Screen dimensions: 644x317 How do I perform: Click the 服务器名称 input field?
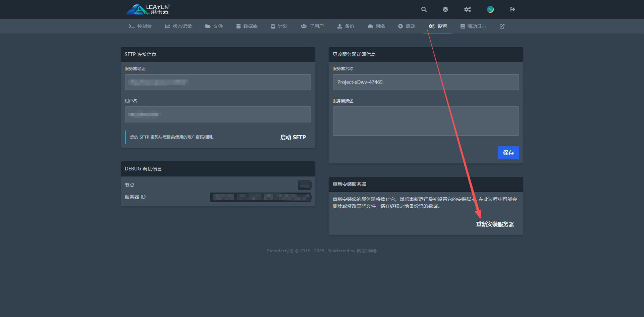click(x=426, y=82)
